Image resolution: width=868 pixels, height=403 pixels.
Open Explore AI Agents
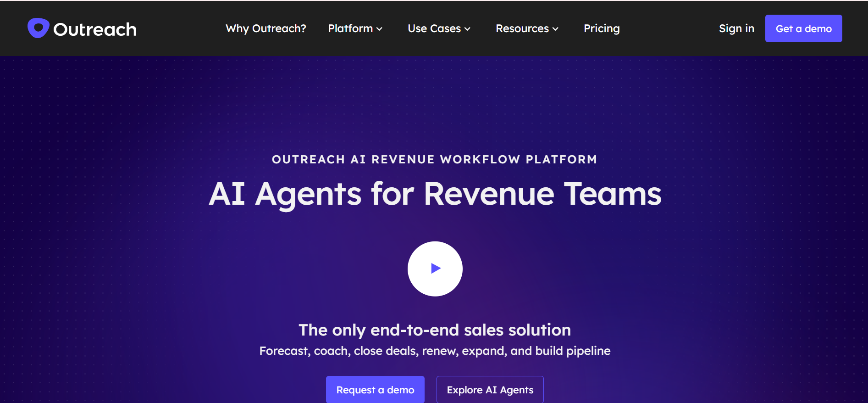click(x=490, y=390)
